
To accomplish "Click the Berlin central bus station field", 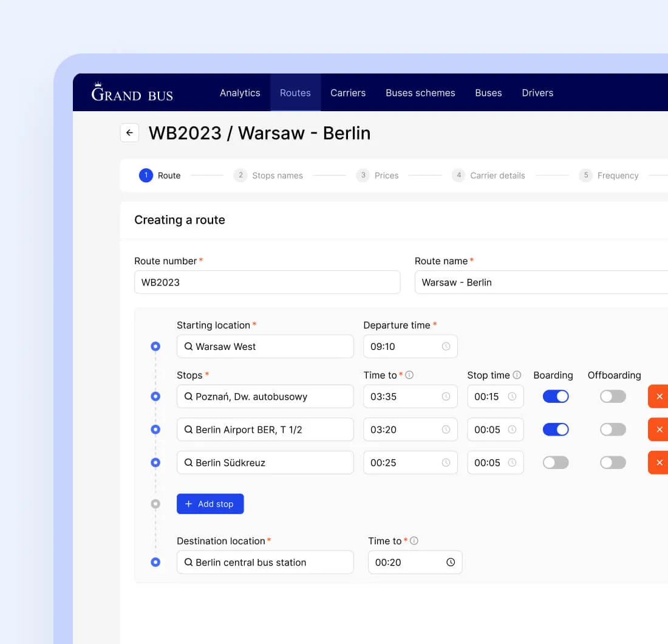I will pos(265,562).
